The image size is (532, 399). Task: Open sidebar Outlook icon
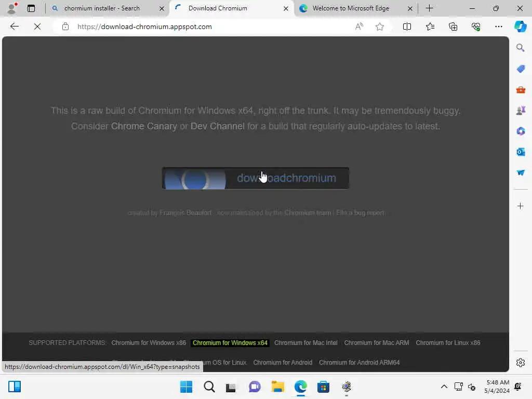pyautogui.click(x=521, y=152)
